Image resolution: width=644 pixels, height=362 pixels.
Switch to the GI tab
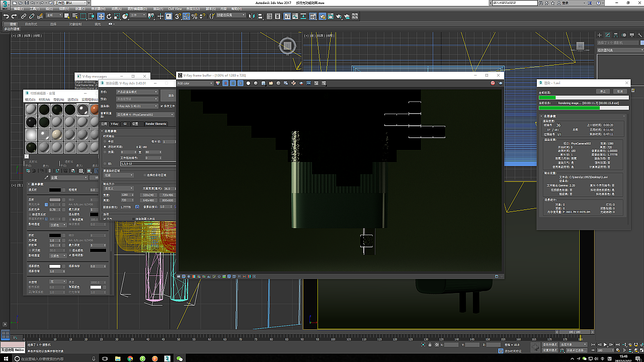click(125, 123)
